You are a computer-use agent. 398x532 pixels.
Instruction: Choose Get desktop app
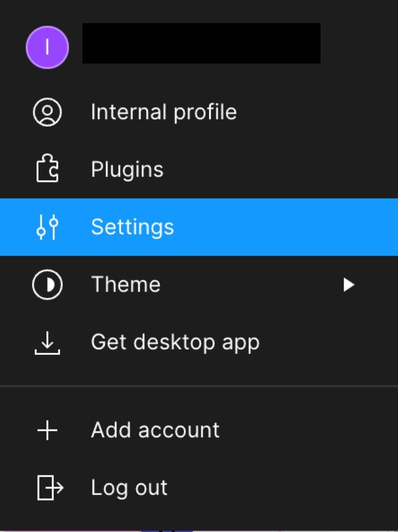175,343
